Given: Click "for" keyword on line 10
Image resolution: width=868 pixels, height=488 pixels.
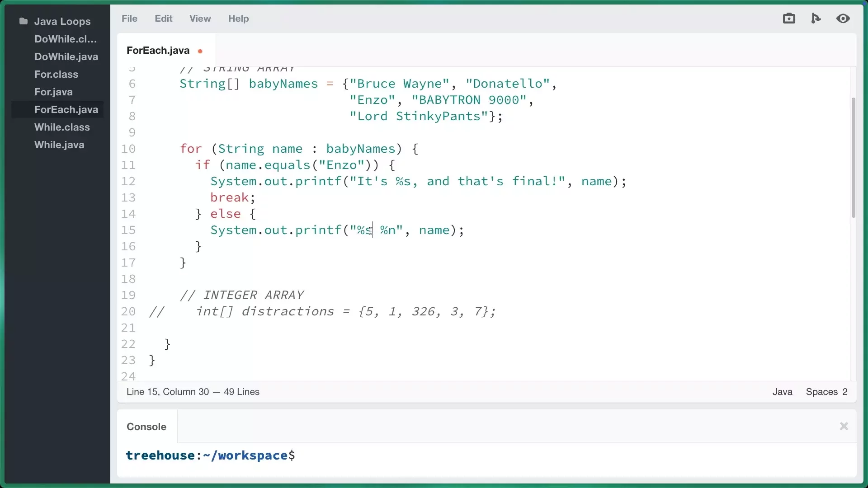Looking at the screenshot, I should pyautogui.click(x=191, y=149).
